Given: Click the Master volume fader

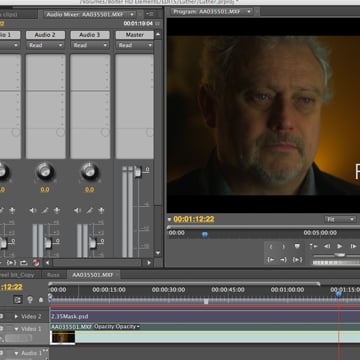Looking at the screenshot, I should [138, 172].
